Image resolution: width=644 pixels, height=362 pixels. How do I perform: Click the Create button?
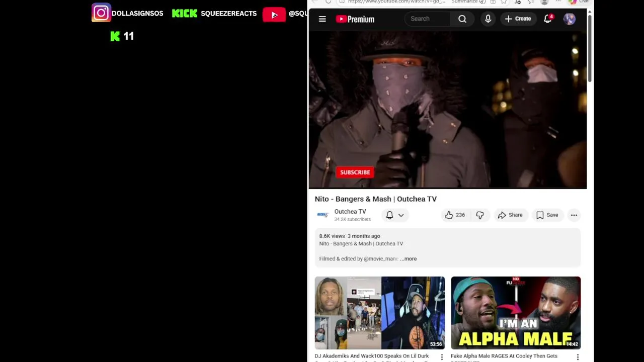click(518, 19)
